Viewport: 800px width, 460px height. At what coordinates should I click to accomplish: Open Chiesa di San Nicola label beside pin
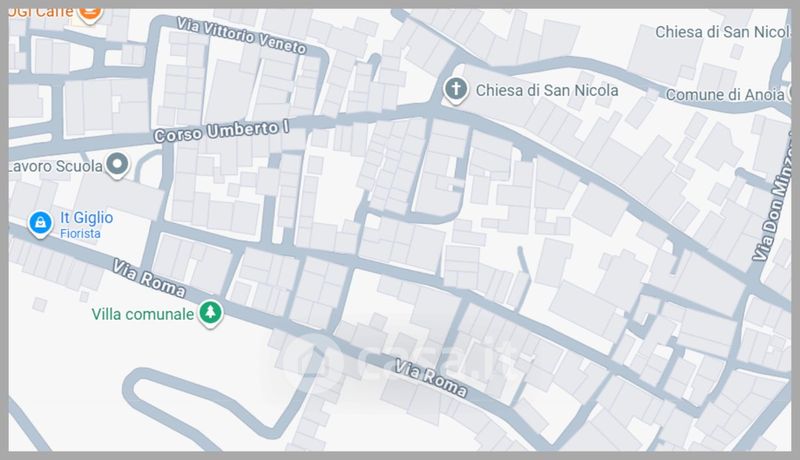point(546,90)
